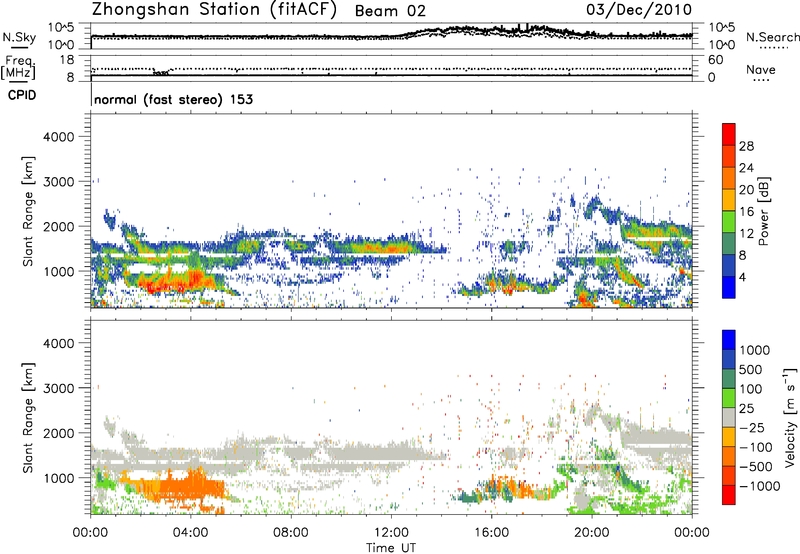Click the Velocity scale value '100'
The height and width of the screenshot is (554, 800).
751,389
